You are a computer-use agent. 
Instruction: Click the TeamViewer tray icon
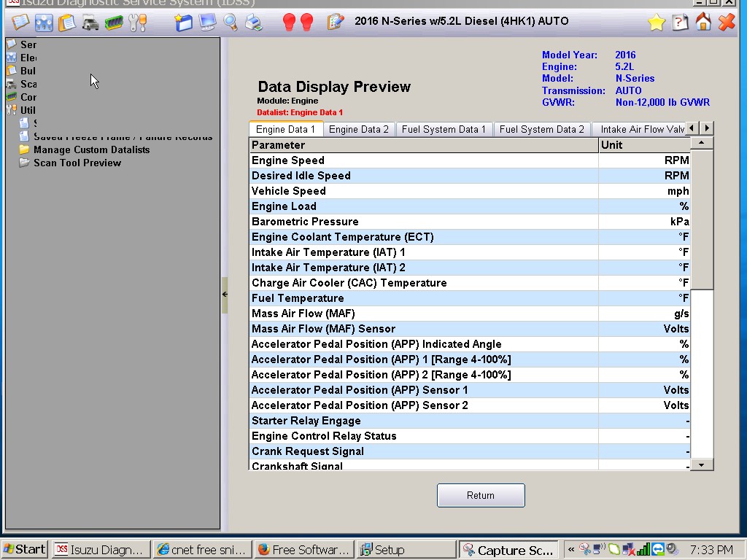point(657,550)
